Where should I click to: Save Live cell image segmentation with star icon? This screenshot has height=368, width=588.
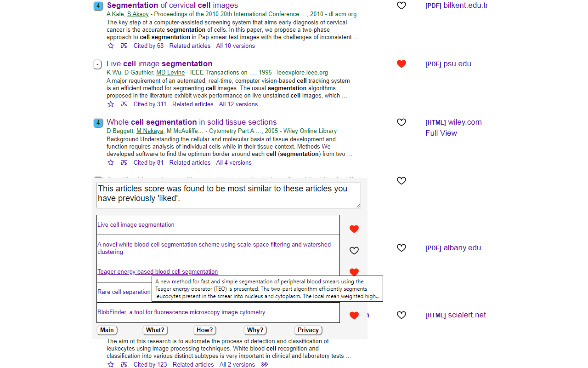pyautogui.click(x=111, y=104)
